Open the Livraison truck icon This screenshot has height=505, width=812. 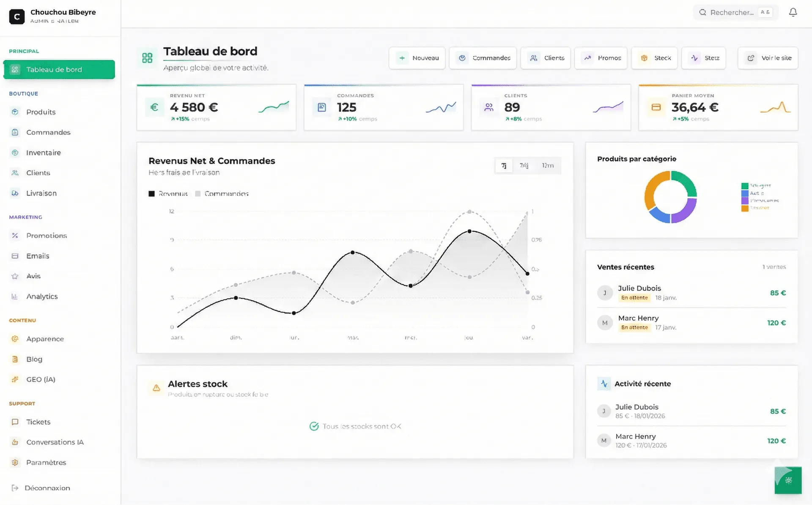(x=15, y=193)
